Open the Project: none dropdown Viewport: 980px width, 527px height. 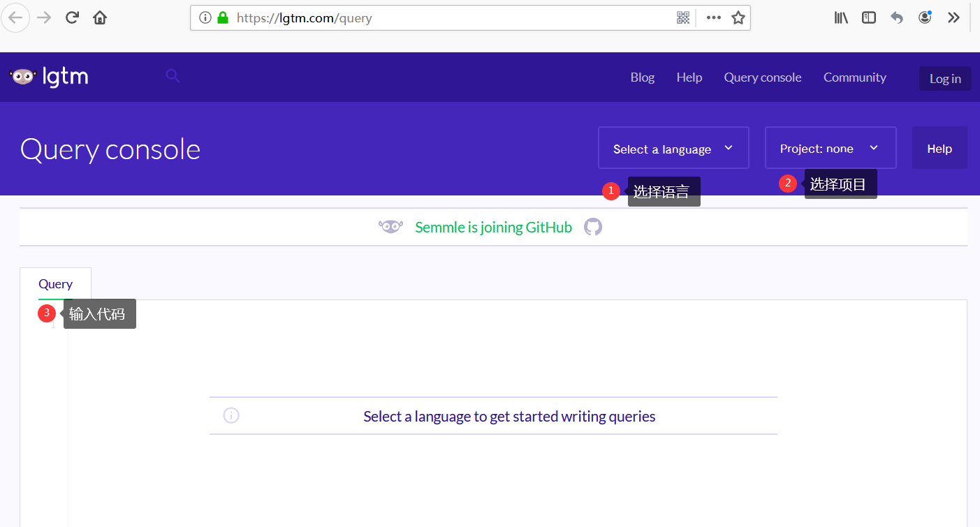click(831, 148)
